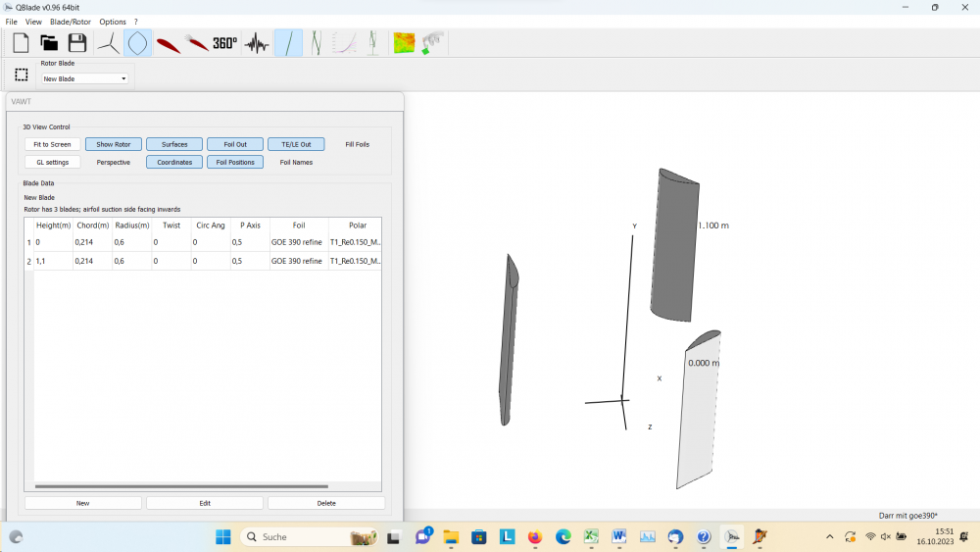Toggle the Surfaces display button
The height and width of the screenshot is (552, 980).
point(174,144)
